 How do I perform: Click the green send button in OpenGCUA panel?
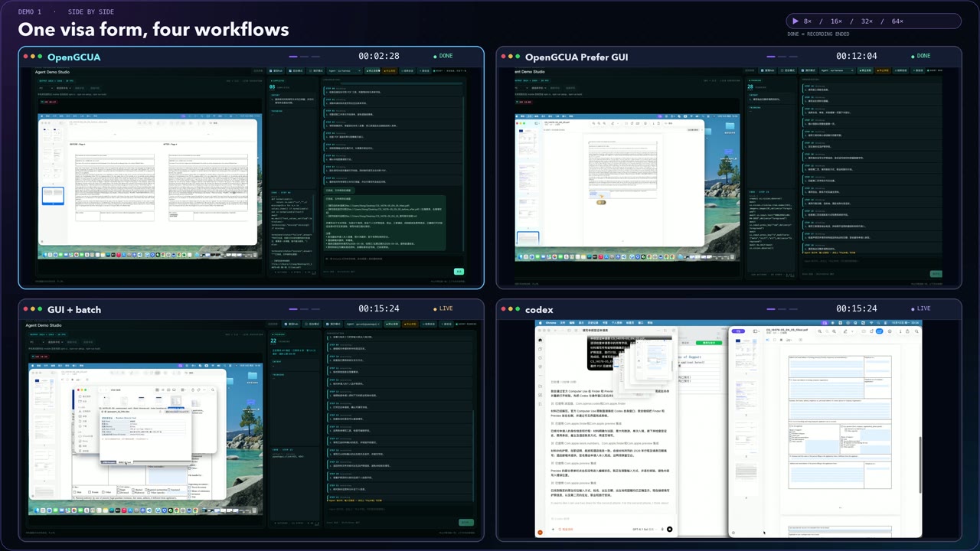(459, 271)
